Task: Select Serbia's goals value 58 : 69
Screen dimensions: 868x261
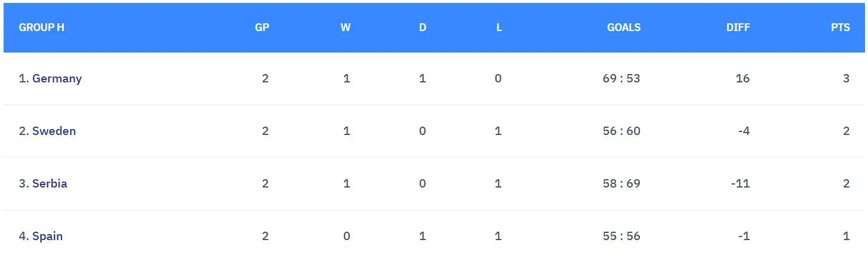Action: (621, 183)
